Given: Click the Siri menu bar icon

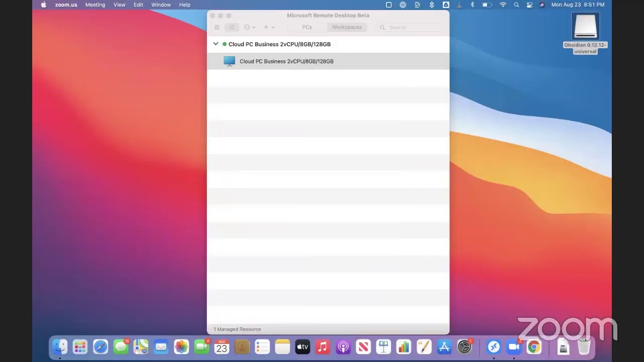Looking at the screenshot, I should pyautogui.click(x=542, y=5).
